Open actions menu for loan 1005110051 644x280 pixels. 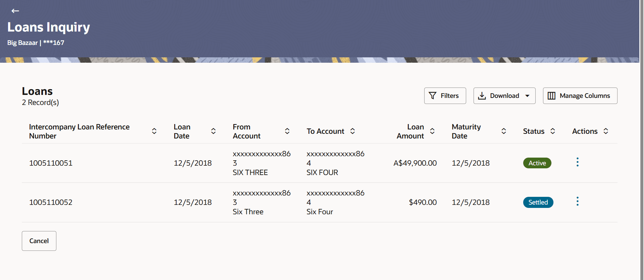point(578,162)
